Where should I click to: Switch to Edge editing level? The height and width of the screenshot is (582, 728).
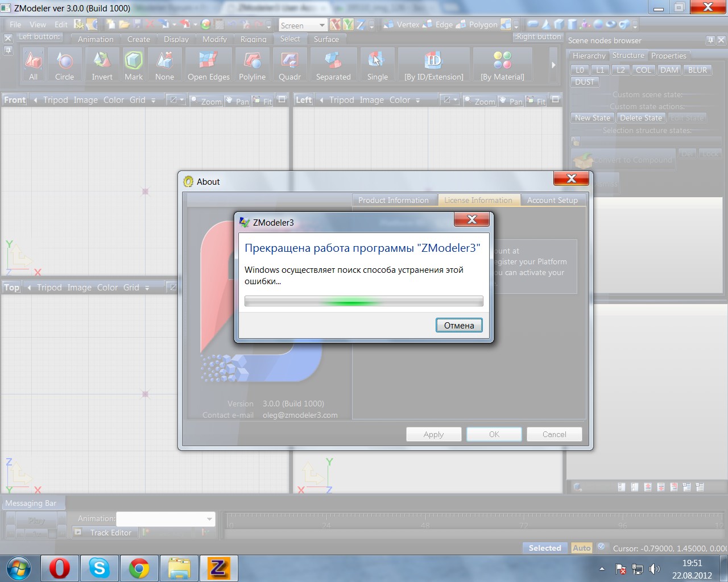coord(437,24)
